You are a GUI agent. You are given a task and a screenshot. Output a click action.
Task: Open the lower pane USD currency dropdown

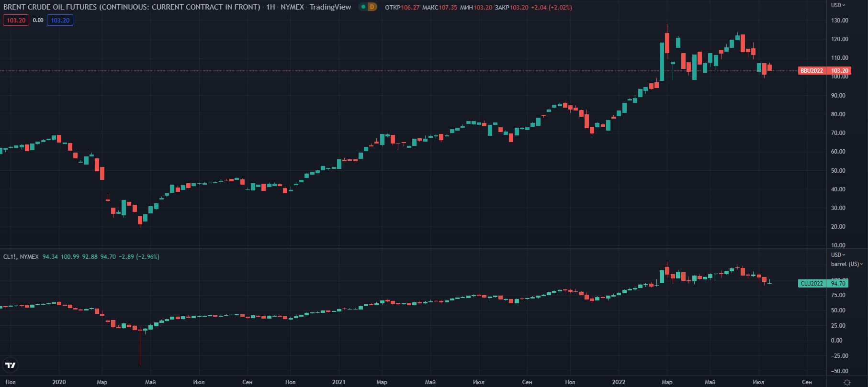[x=838, y=255]
